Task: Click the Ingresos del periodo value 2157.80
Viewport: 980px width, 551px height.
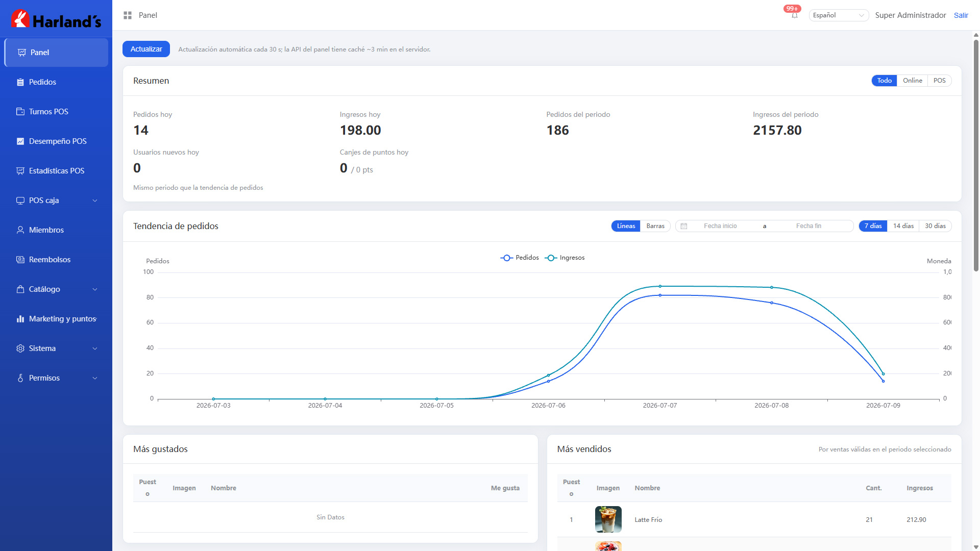Action: 777,131
